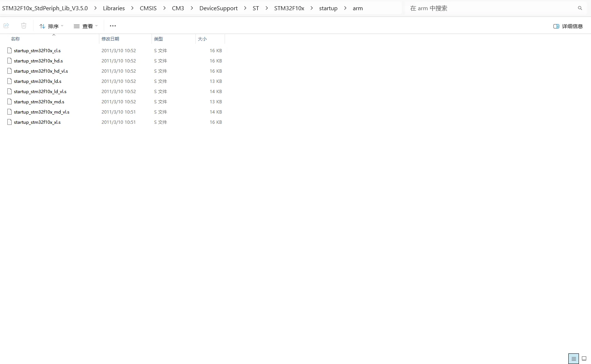
Task: Click the 13 KB size of startup_stm32f10x_md.s
Action: [216, 101]
